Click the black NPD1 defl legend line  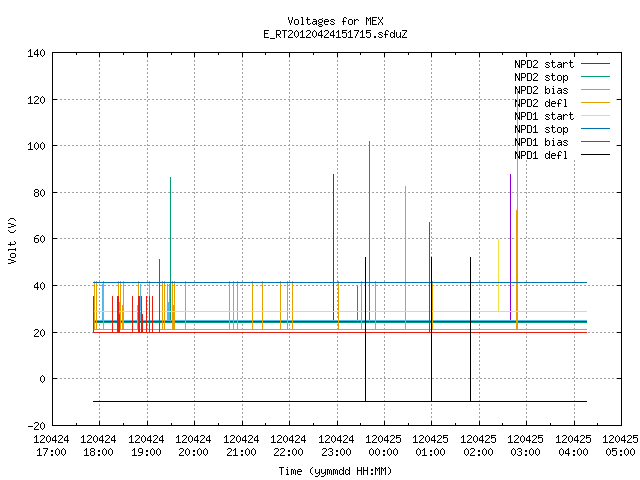(595, 155)
